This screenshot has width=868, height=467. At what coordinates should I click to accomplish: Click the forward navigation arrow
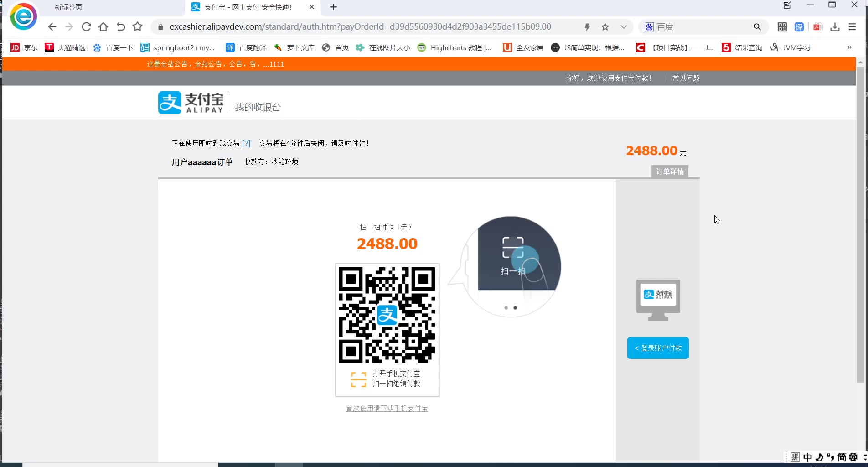click(x=69, y=27)
